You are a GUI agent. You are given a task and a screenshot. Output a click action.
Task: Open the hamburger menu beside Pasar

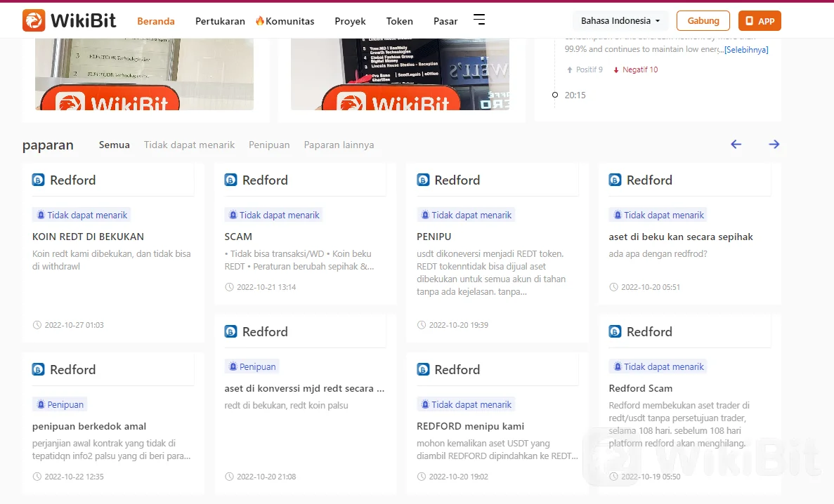click(479, 20)
